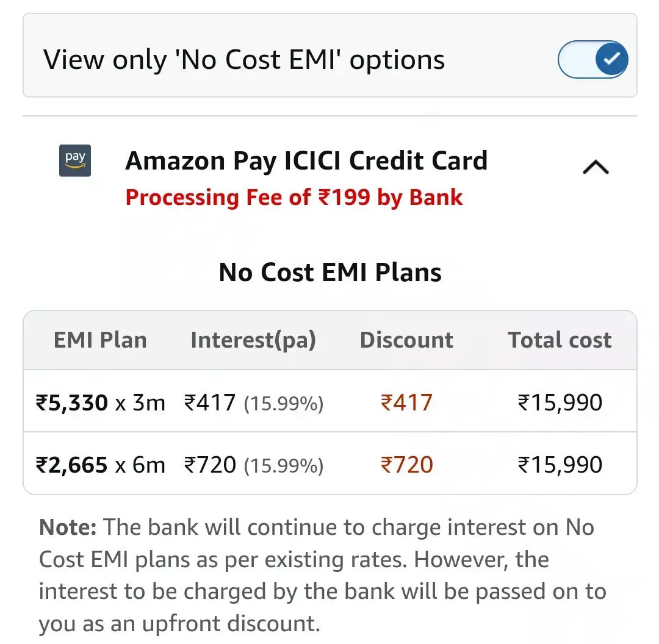Click the Interest(pa) column header
Image resolution: width=659 pixels, height=644 pixels.
click(x=253, y=340)
